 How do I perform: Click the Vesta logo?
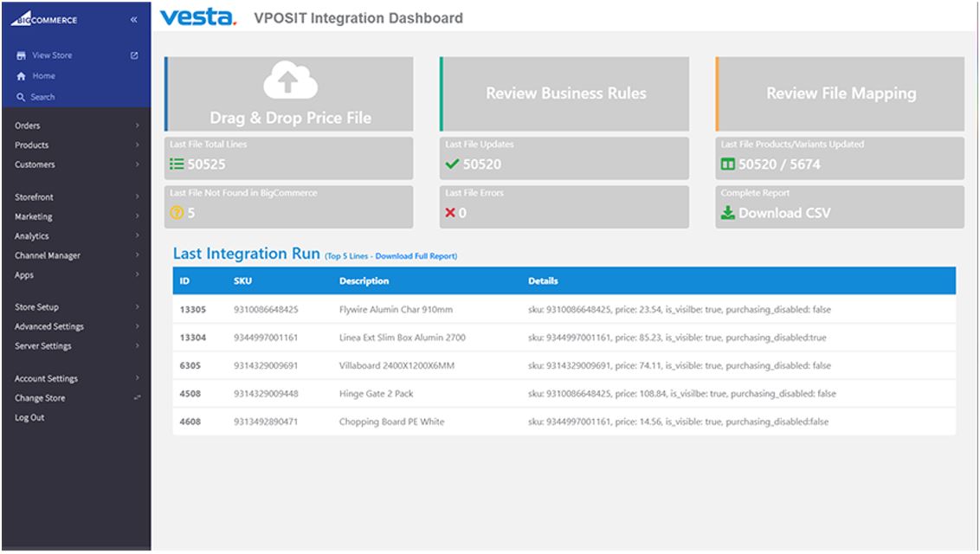(198, 16)
